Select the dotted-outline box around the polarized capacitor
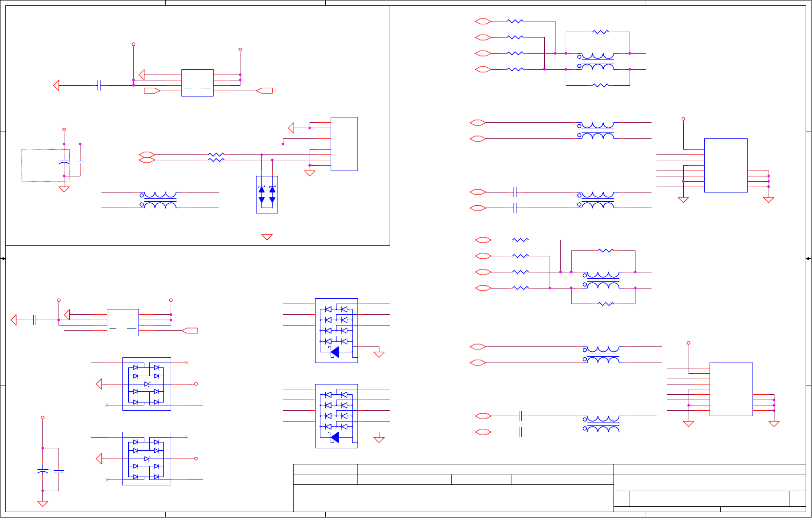The width and height of the screenshot is (812, 518). point(45,165)
